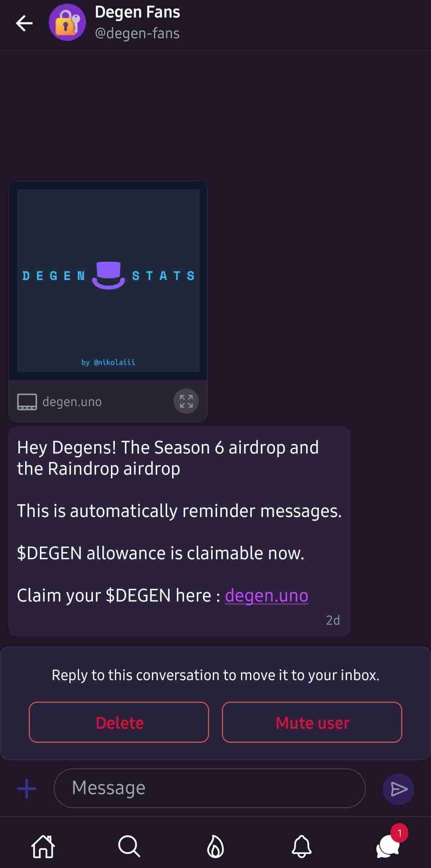The width and height of the screenshot is (431, 868).
Task: Open the Degen Fans avatar
Action: point(67,22)
